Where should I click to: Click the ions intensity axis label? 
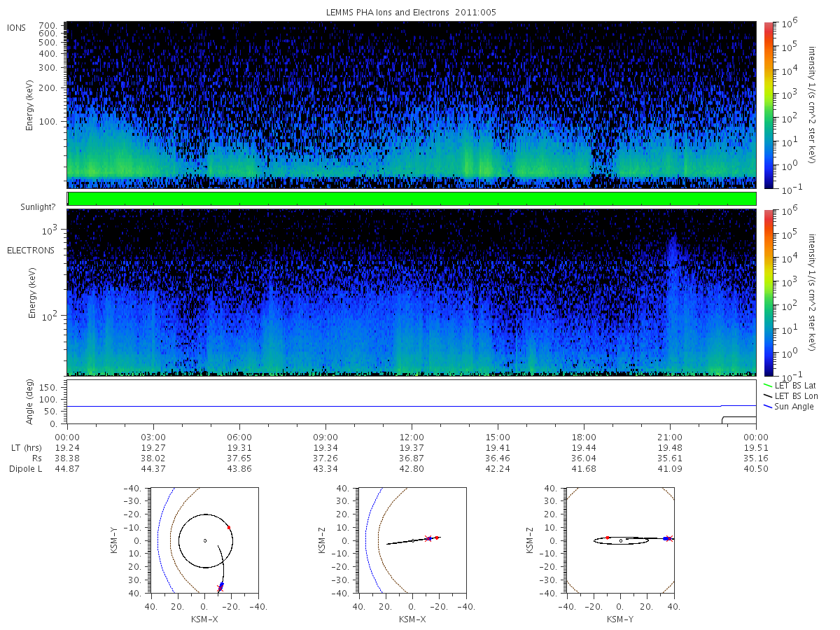point(812,104)
